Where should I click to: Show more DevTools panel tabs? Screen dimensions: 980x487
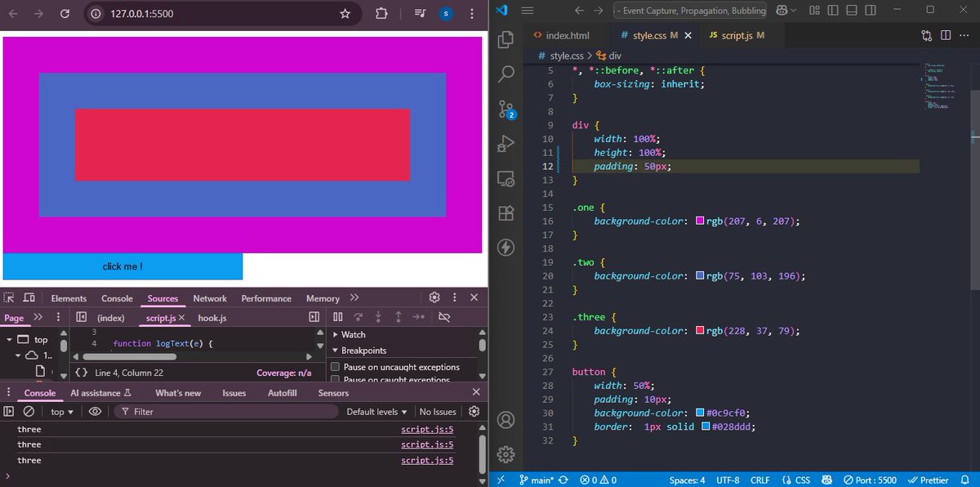click(x=354, y=298)
